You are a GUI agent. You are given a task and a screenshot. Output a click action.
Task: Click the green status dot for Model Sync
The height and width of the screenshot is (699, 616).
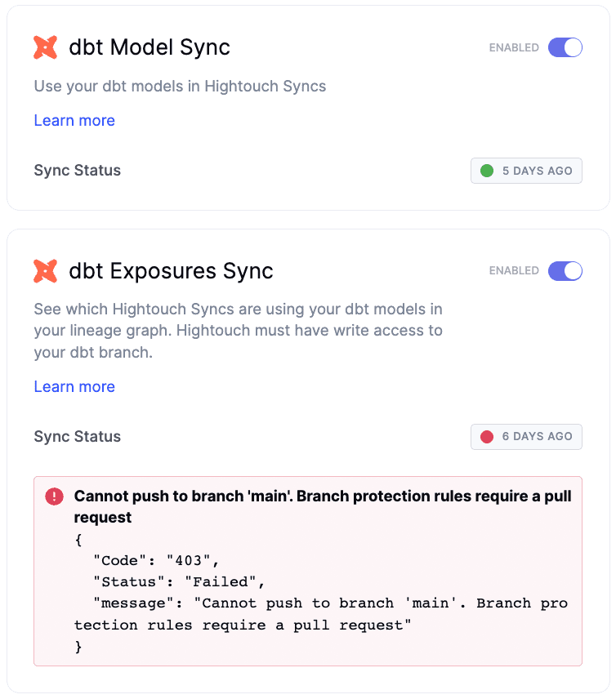487,171
